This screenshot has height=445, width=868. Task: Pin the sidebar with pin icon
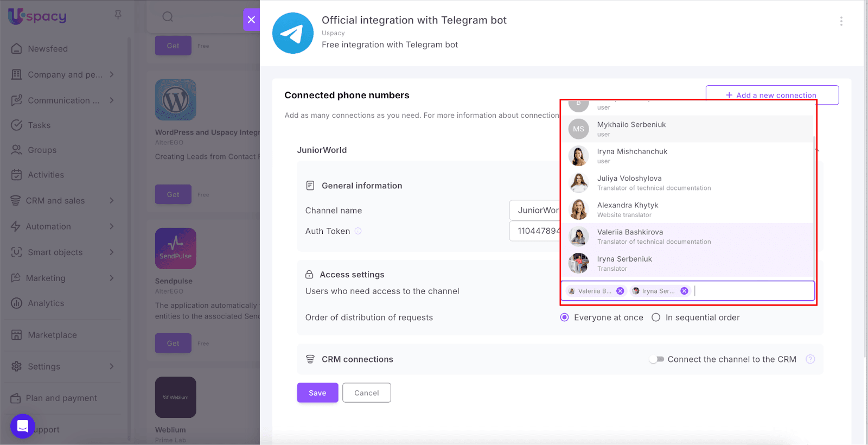[118, 15]
